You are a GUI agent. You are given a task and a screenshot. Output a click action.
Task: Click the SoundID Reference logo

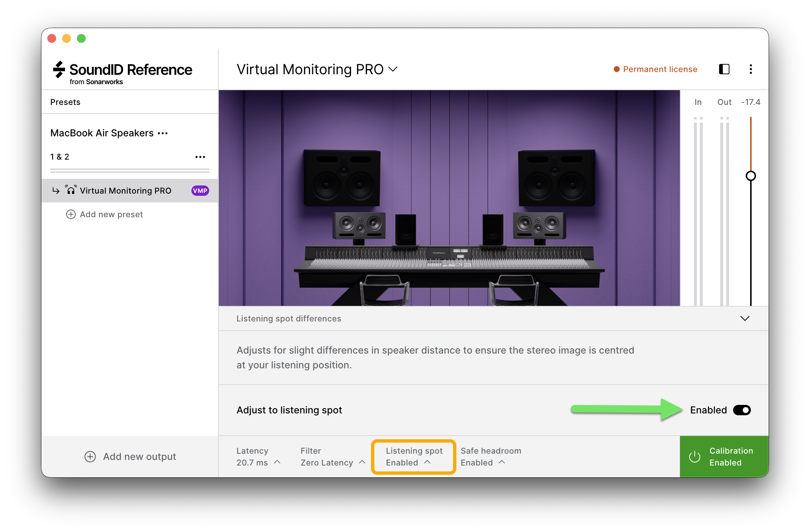(x=122, y=73)
